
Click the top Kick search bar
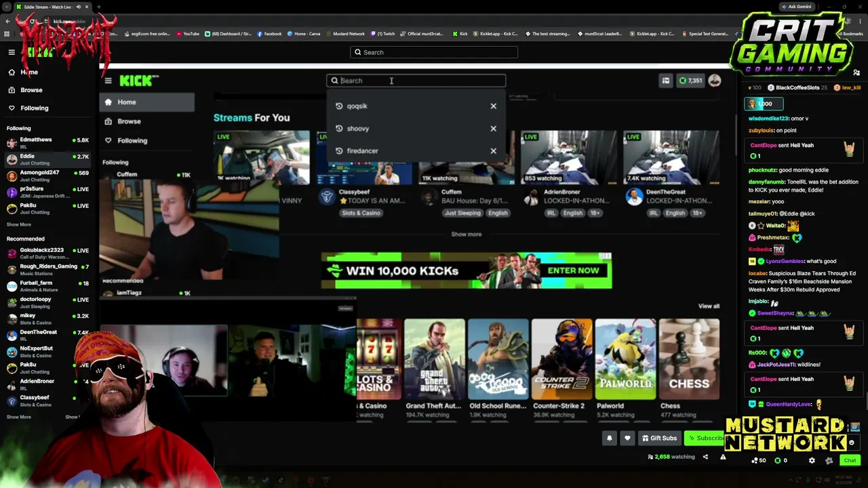coord(434,52)
